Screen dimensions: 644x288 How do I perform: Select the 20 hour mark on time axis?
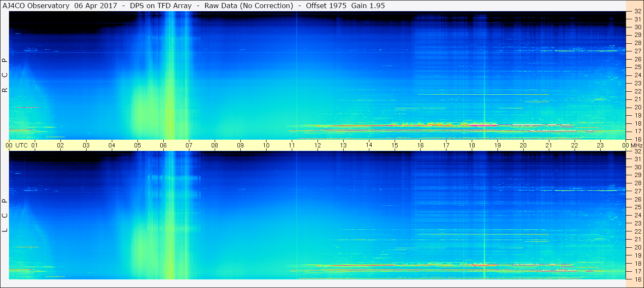point(523,145)
